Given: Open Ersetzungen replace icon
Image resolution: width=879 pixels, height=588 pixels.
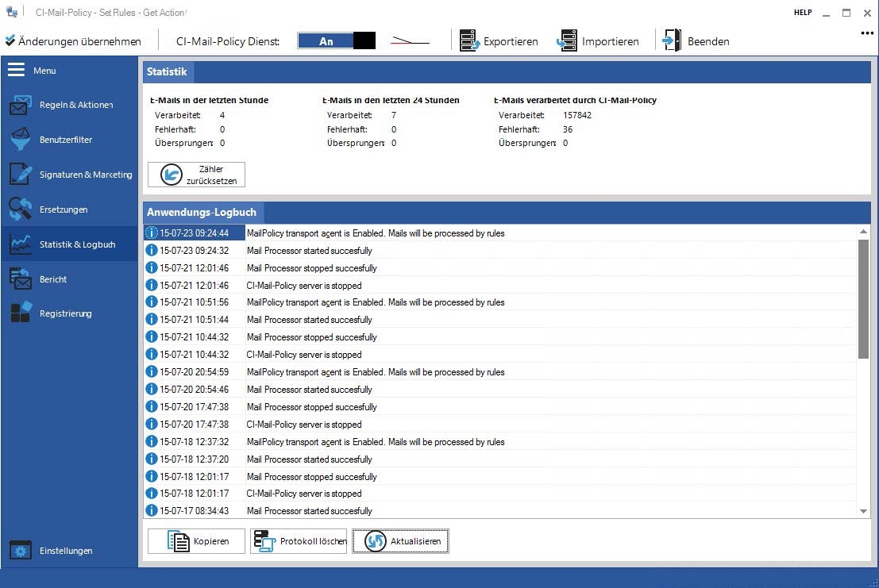Looking at the screenshot, I should pyautogui.click(x=20, y=209).
